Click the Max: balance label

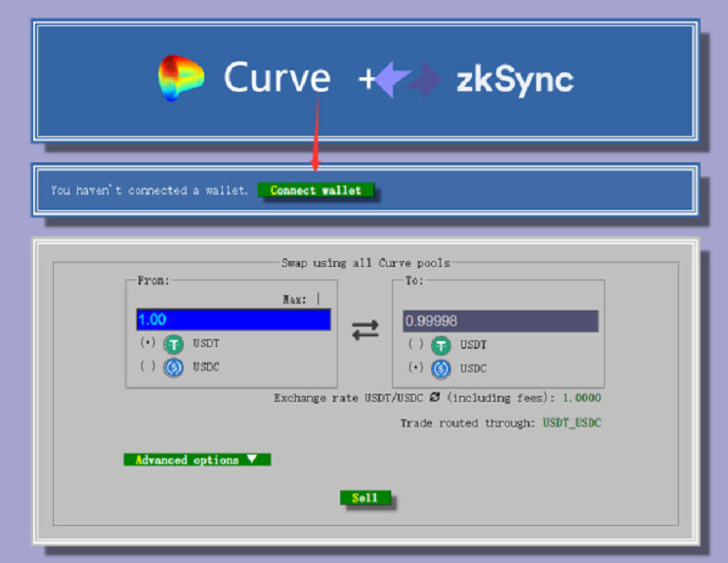coord(295,300)
